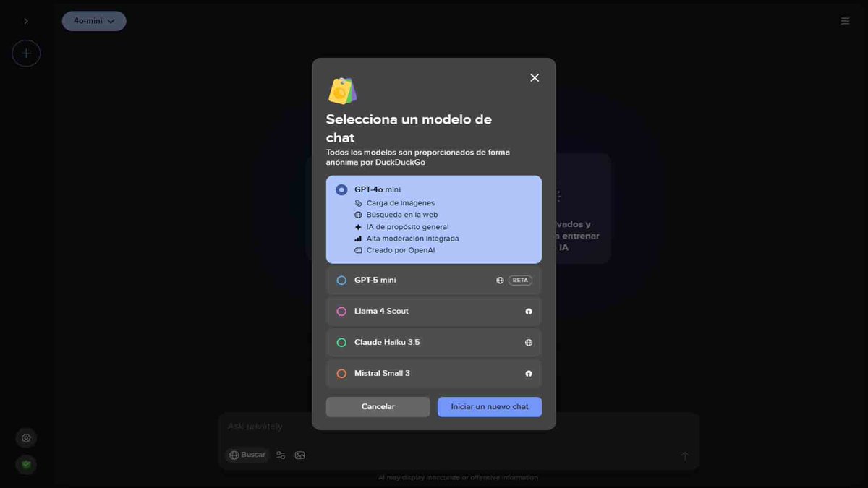
Task: Click the yellow tags logo in the dialog
Action: click(342, 90)
